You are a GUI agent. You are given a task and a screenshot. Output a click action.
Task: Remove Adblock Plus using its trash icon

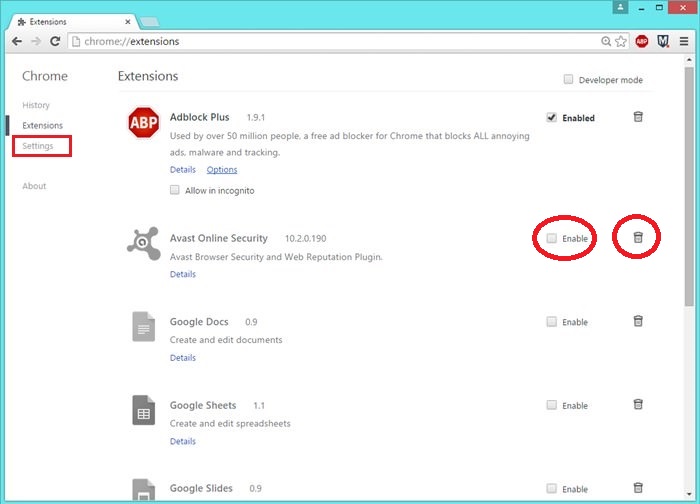(x=638, y=117)
